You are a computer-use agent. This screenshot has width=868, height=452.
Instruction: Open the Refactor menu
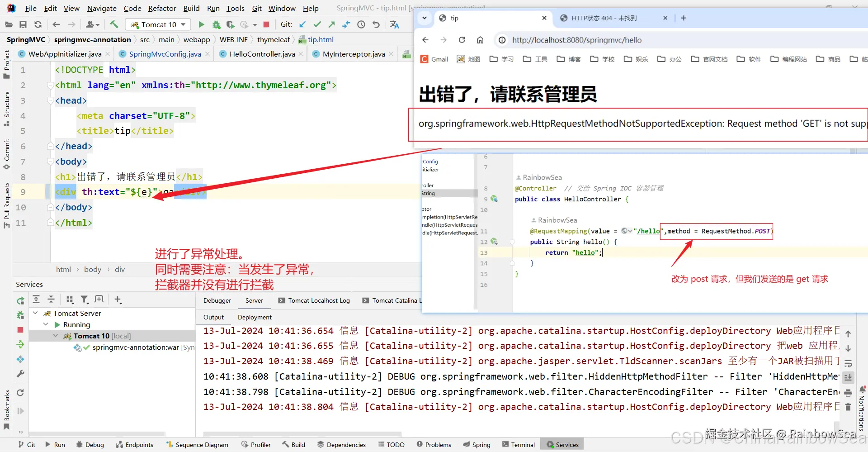(x=162, y=8)
